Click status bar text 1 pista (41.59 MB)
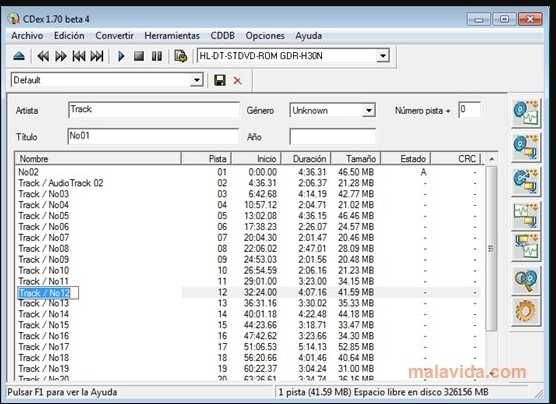This screenshot has height=404, width=556. click(314, 392)
